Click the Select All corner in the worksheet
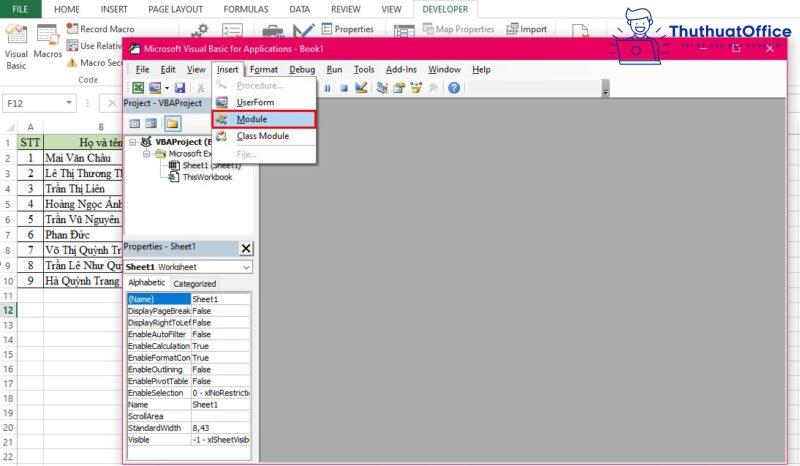The image size is (800, 466). 9,127
